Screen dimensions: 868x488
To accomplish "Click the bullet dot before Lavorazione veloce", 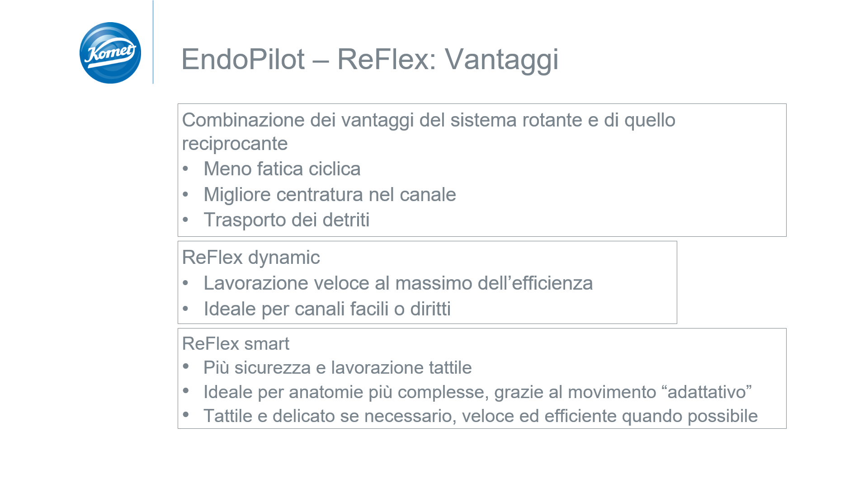I will tap(185, 283).
